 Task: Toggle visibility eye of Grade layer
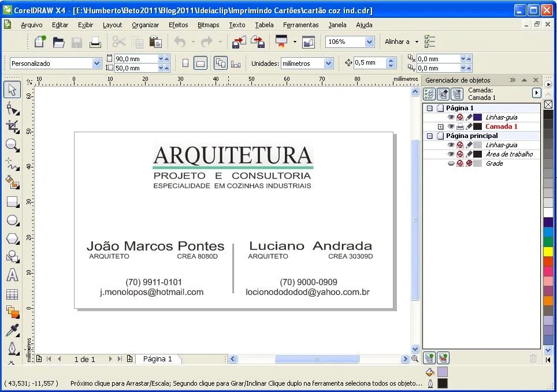[451, 163]
